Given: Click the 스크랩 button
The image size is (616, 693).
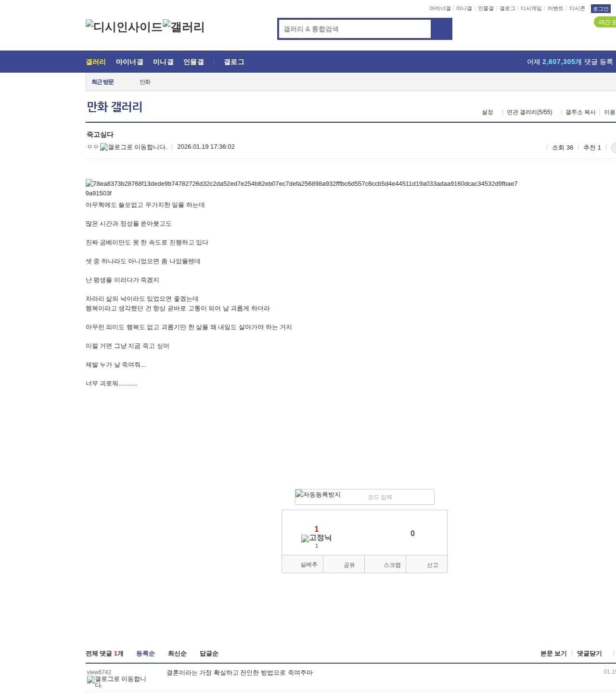Looking at the screenshot, I should coord(385,565).
